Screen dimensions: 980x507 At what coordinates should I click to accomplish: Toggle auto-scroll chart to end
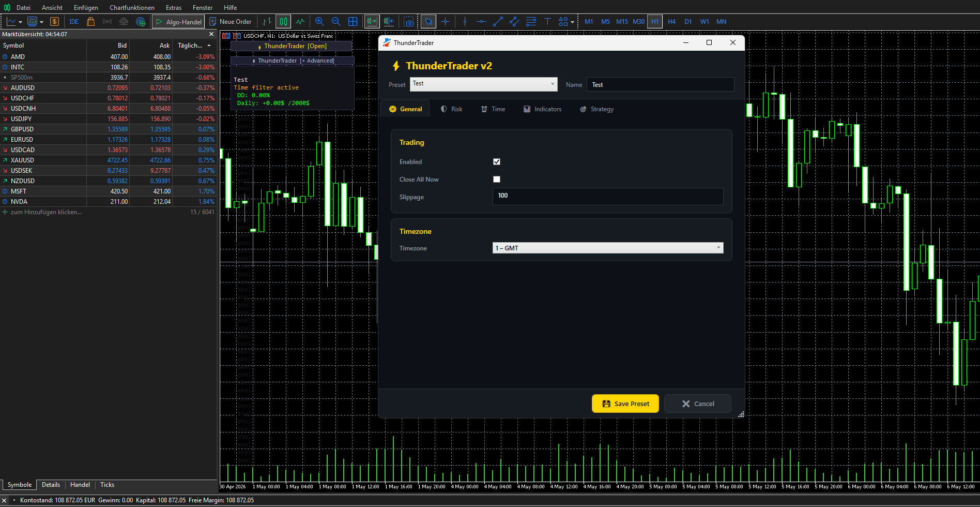click(372, 22)
